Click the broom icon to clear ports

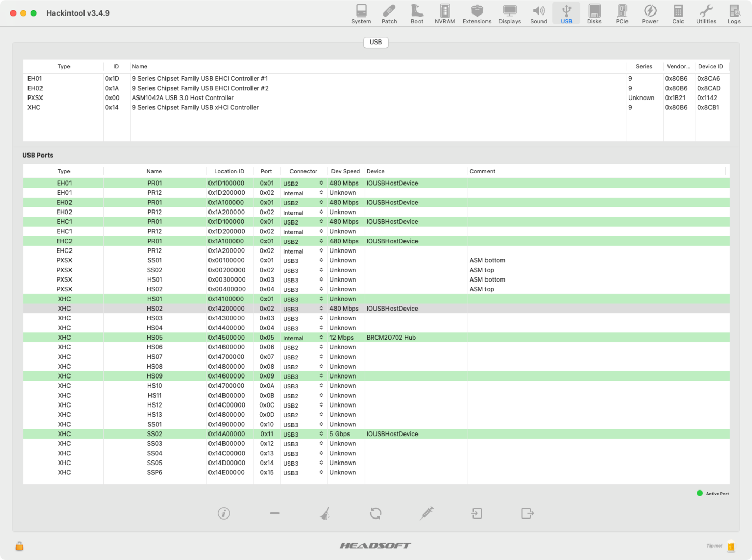click(x=325, y=513)
